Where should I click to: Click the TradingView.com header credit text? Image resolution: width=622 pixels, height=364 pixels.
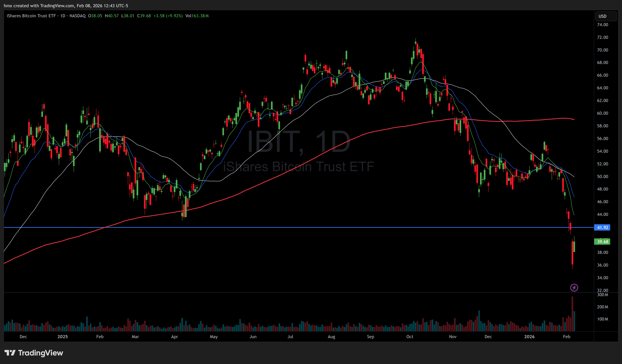[57, 5]
